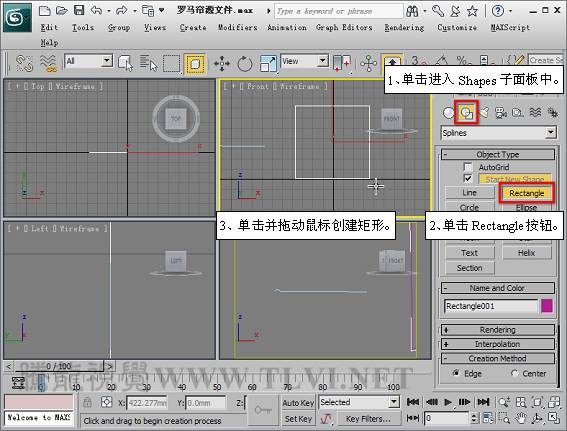The width and height of the screenshot is (567, 431).
Task: Select the Edge creation method radio
Action: pyautogui.click(x=456, y=373)
